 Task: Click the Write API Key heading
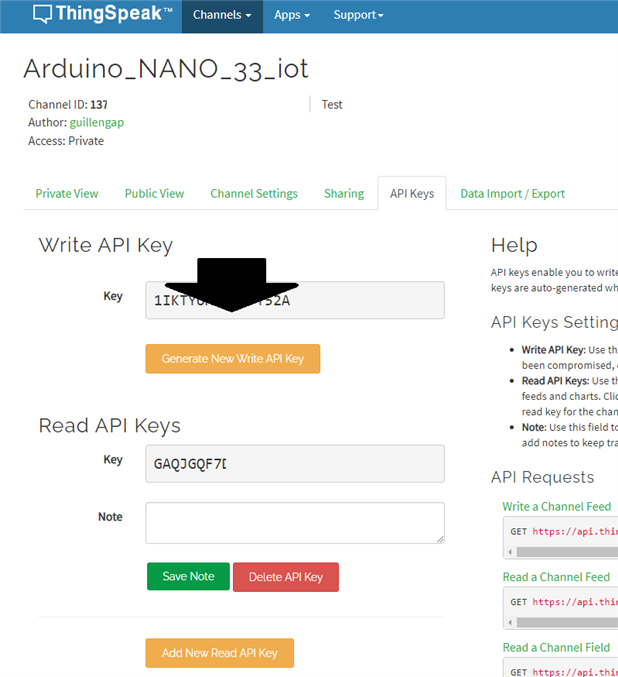pyautogui.click(x=106, y=245)
